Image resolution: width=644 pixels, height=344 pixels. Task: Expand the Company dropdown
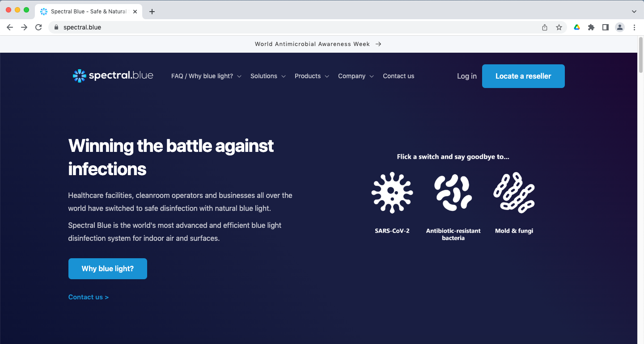tap(356, 76)
